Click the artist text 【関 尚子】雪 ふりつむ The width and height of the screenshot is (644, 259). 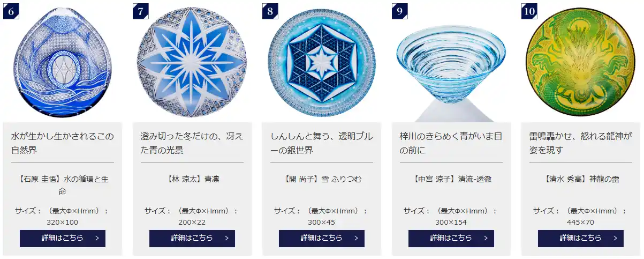(x=322, y=179)
